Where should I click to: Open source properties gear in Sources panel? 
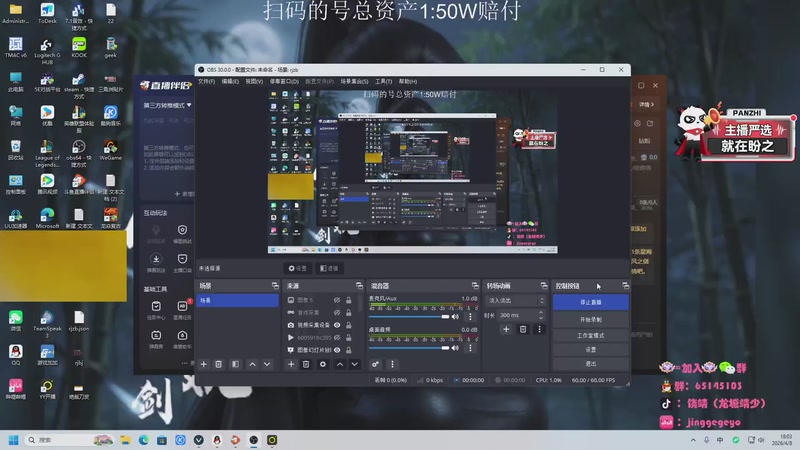tap(322, 364)
